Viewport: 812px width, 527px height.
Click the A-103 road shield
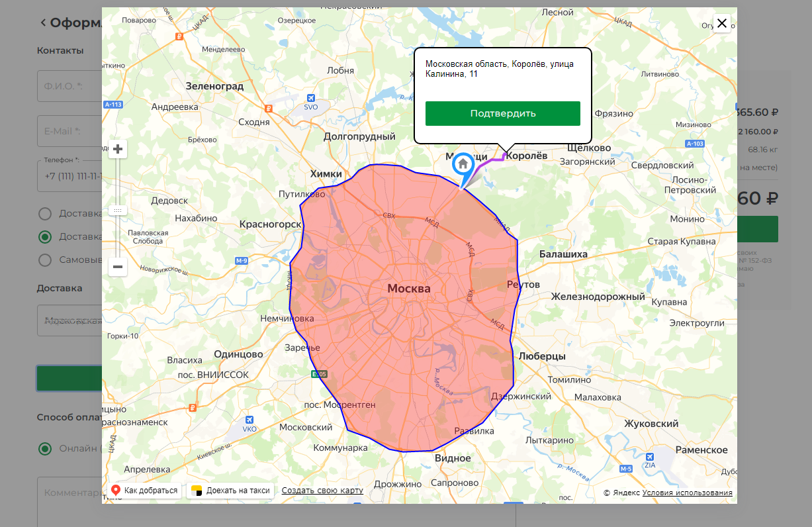[x=695, y=144]
